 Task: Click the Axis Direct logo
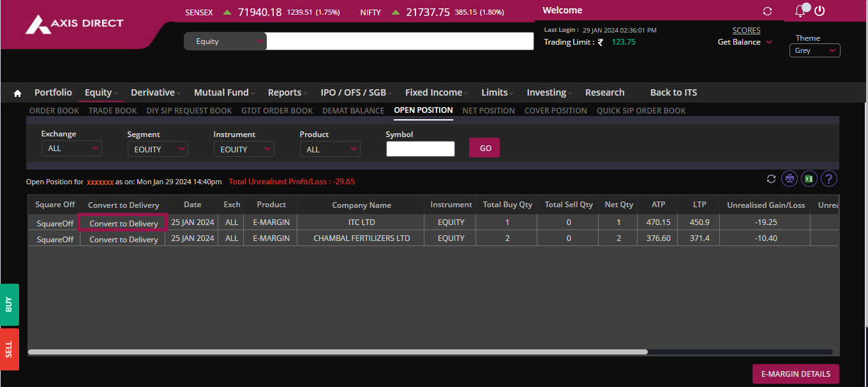coord(75,24)
